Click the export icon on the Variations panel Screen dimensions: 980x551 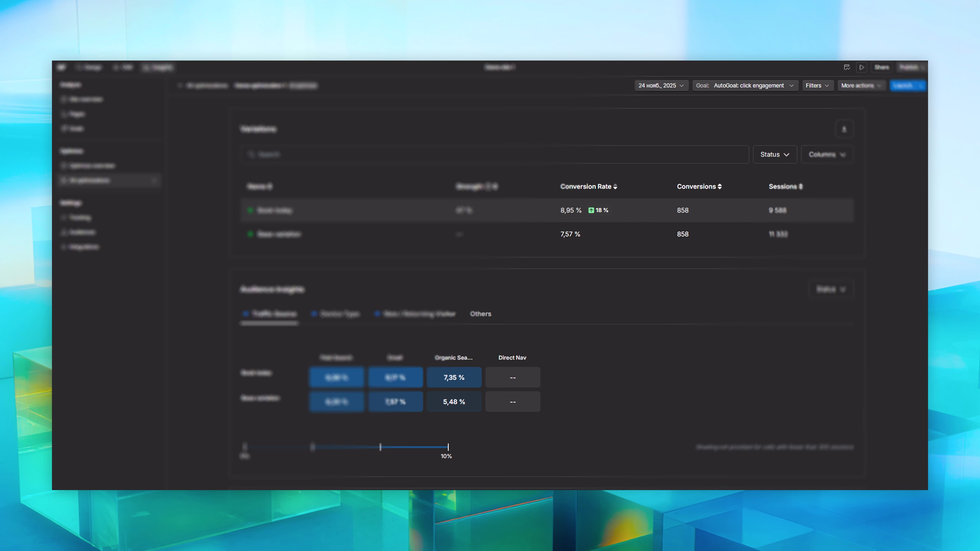844,129
